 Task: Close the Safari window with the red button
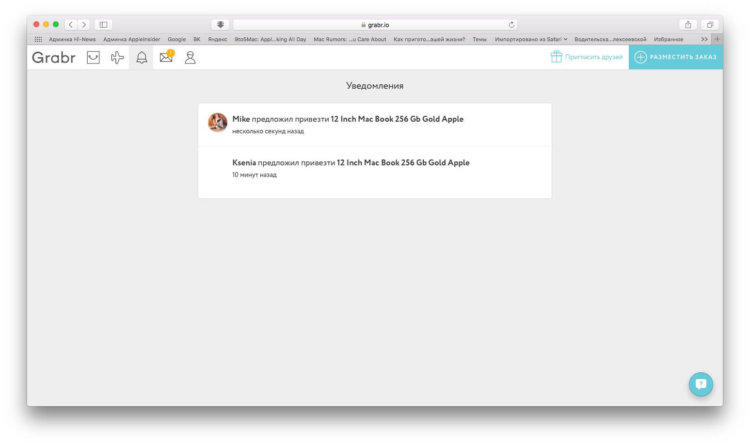coord(36,24)
